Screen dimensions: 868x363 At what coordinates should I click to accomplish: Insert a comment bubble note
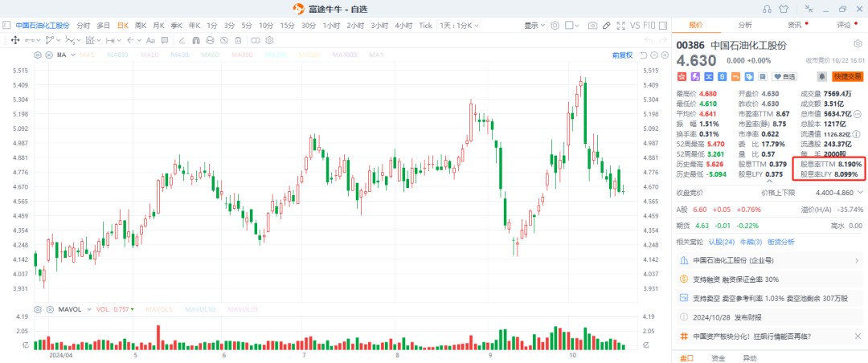165,40
